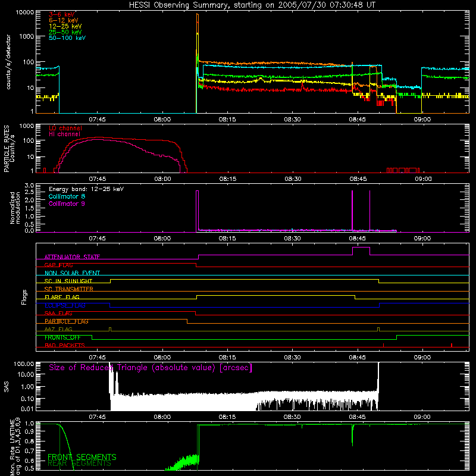Select the 6-12 keV legend label
Viewport: 476px width, 476px height.
click(64, 20)
